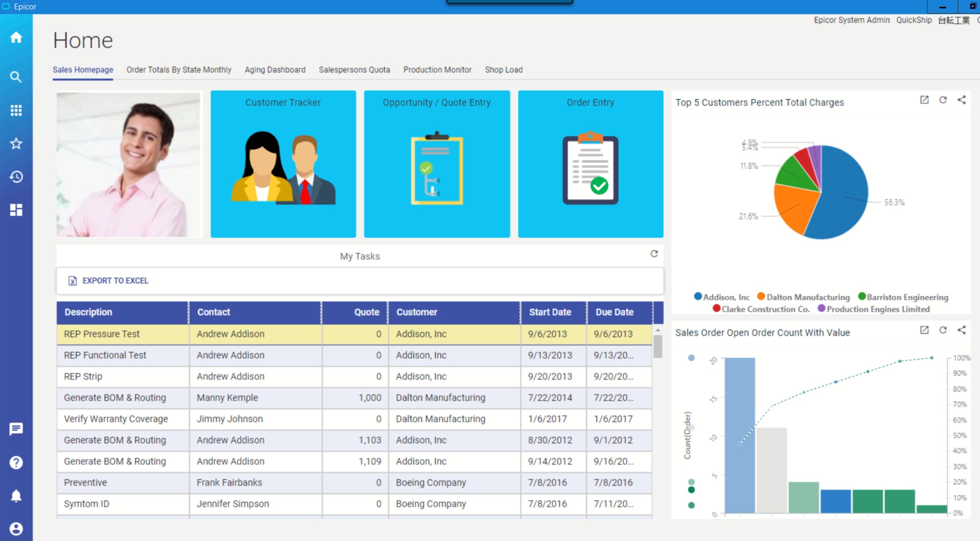Click the salesperson profile photo

click(x=129, y=164)
